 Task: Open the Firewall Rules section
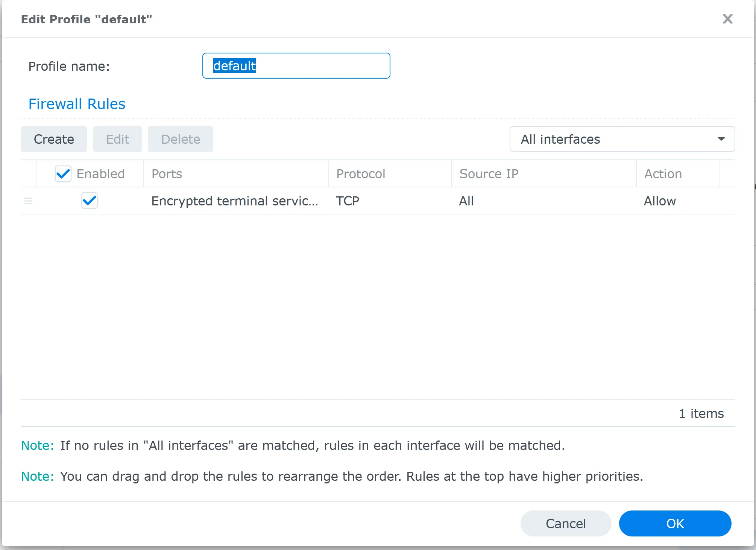[x=76, y=104]
